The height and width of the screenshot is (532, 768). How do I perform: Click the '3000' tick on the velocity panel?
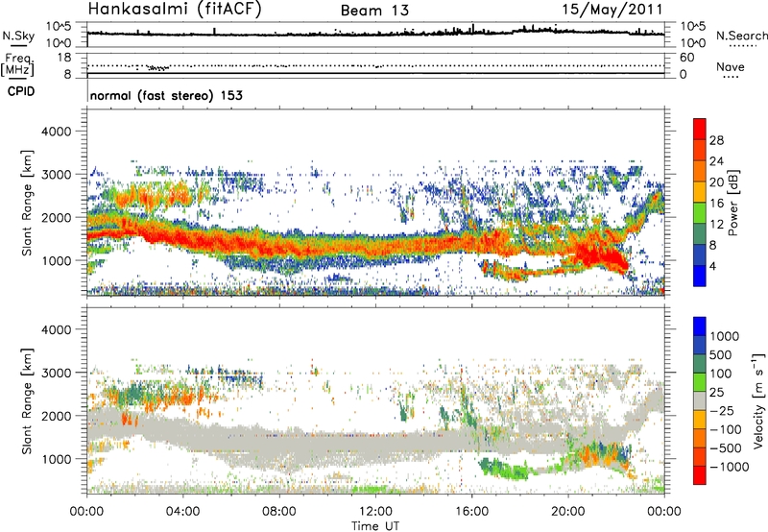(57, 373)
